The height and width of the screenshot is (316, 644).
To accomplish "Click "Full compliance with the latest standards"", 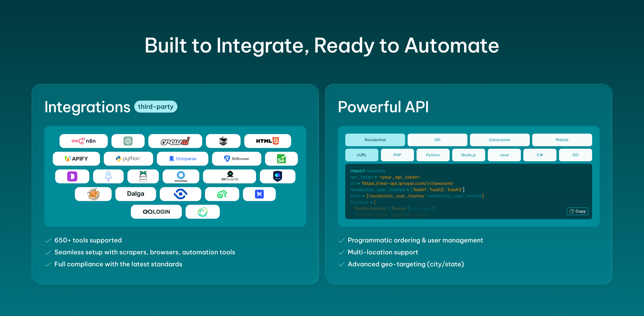I will click(118, 264).
